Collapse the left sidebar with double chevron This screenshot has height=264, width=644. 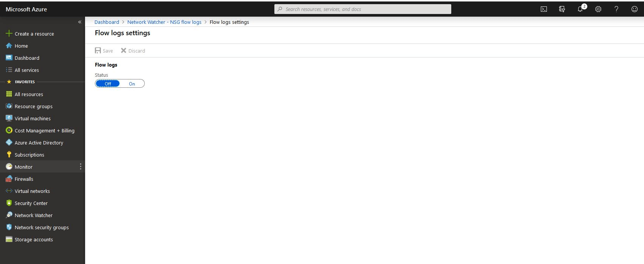point(80,22)
